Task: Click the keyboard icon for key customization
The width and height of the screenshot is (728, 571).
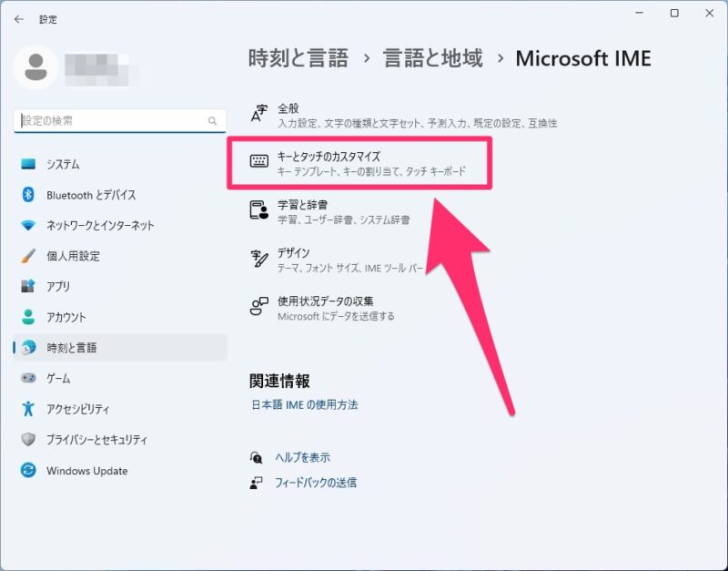Action: [x=259, y=161]
